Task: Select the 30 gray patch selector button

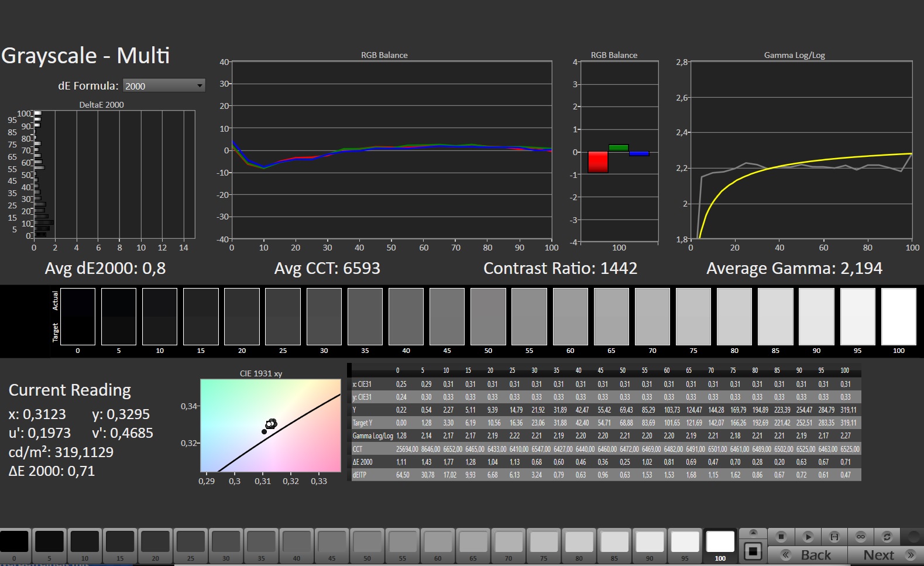Action: click(226, 546)
